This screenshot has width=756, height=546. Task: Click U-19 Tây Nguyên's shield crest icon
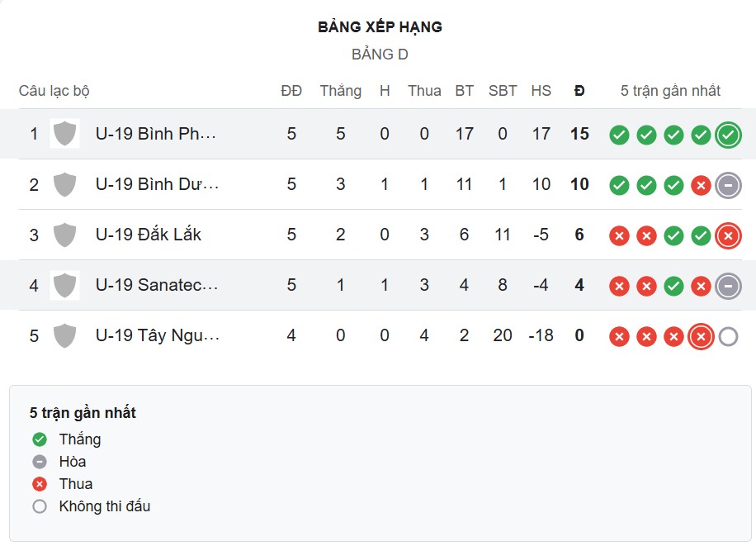[x=64, y=336]
